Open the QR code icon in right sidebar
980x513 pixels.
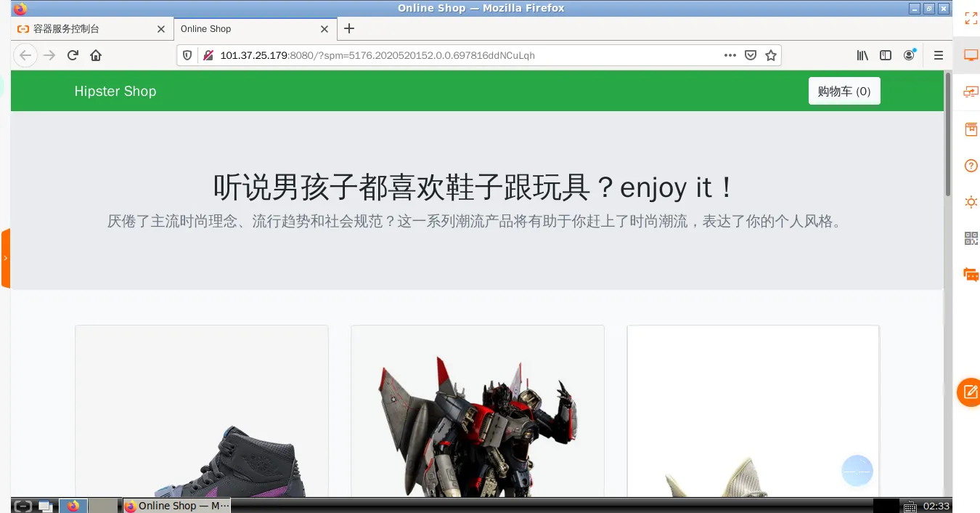coord(970,238)
